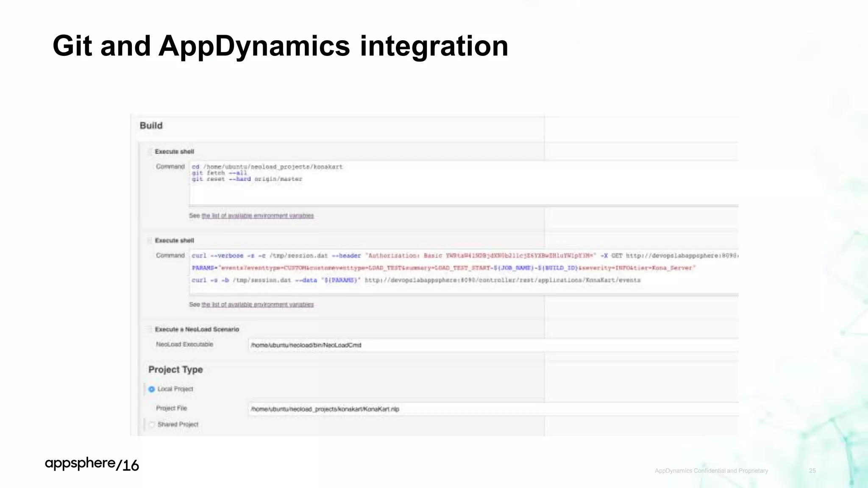868x488 pixels.
Task: Click the curl command text area
Action: pyautogui.click(x=464, y=272)
